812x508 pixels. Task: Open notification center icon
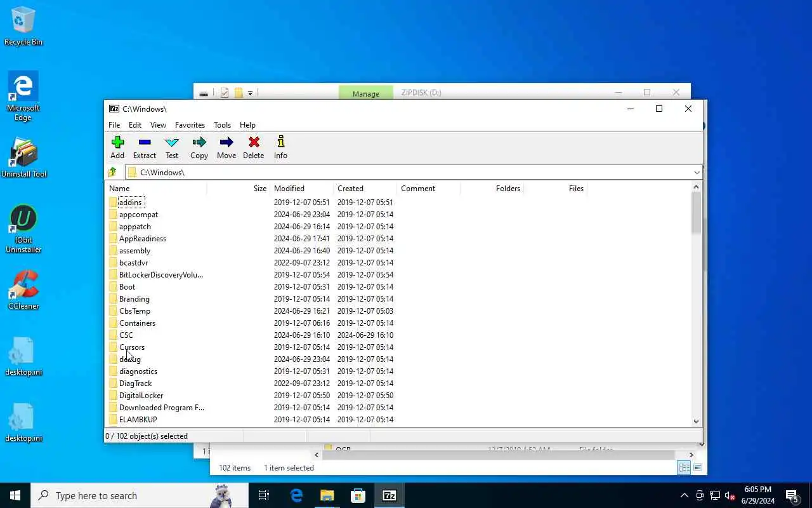pyautogui.click(x=792, y=495)
